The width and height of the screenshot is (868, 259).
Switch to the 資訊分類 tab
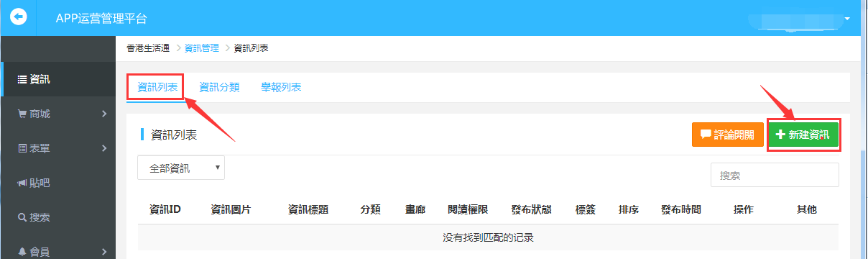(x=219, y=87)
